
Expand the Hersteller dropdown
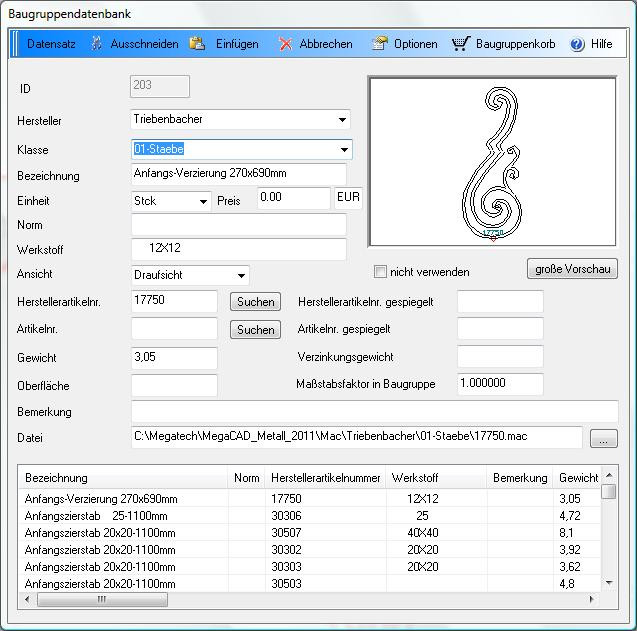343,120
